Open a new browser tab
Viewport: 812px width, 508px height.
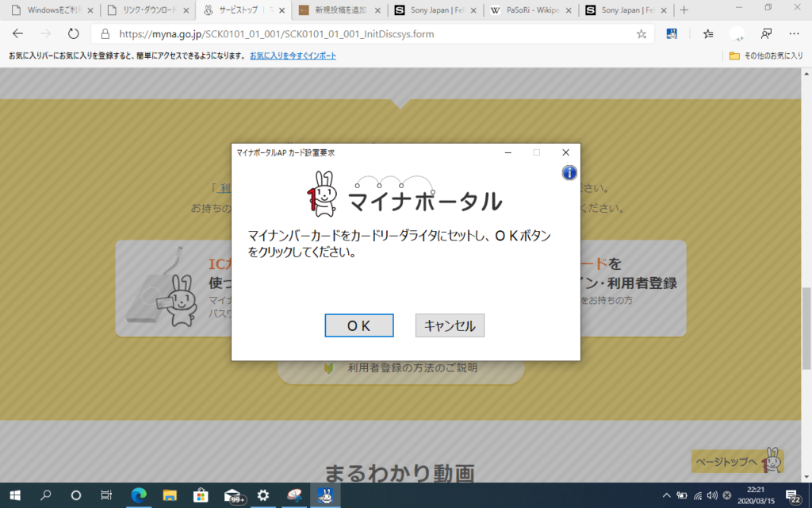[684, 10]
